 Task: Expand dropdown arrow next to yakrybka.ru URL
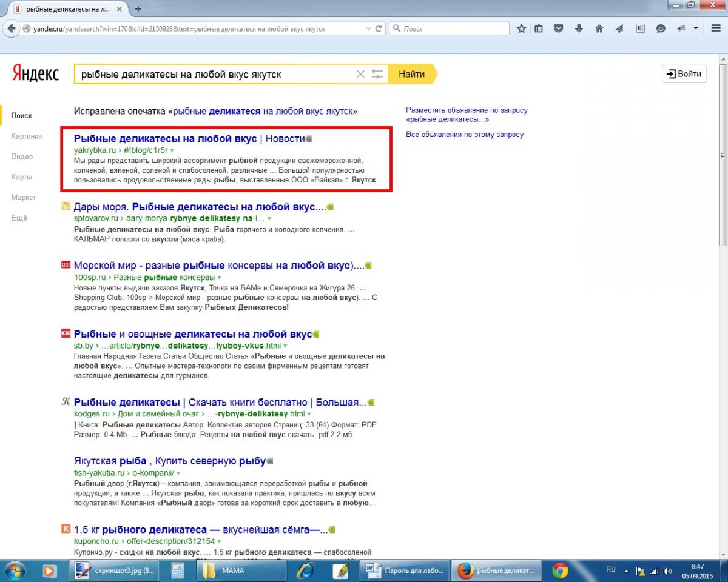pos(172,150)
